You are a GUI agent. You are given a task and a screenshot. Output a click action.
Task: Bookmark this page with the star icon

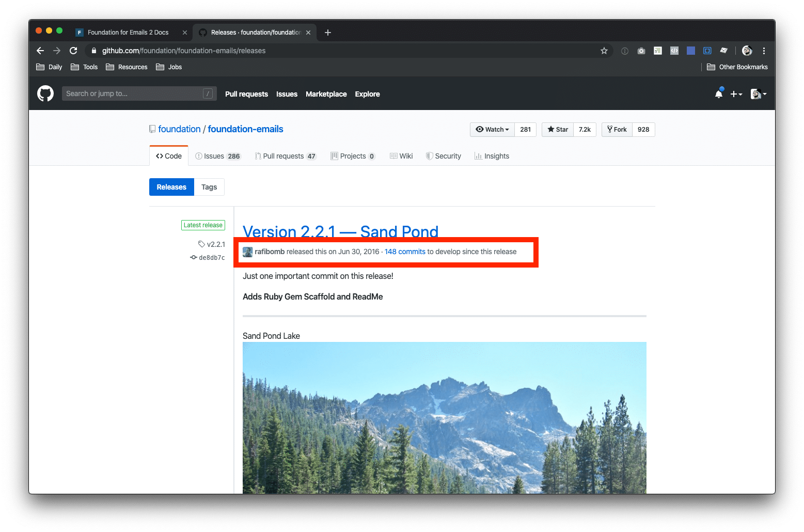(604, 51)
